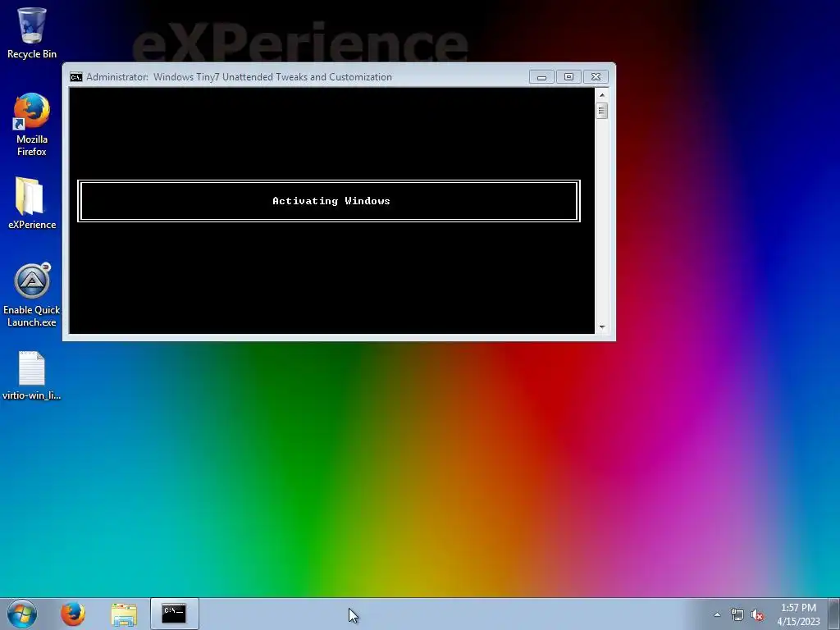Open the Windows Start orb
This screenshot has width=840, height=630.
[x=22, y=614]
